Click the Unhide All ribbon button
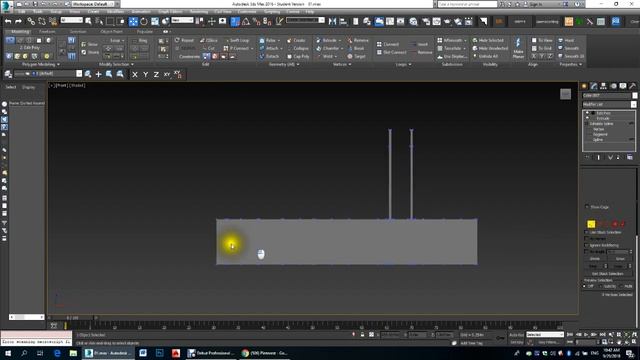Image resolution: width=640 pixels, height=360 pixels. pos(485,56)
